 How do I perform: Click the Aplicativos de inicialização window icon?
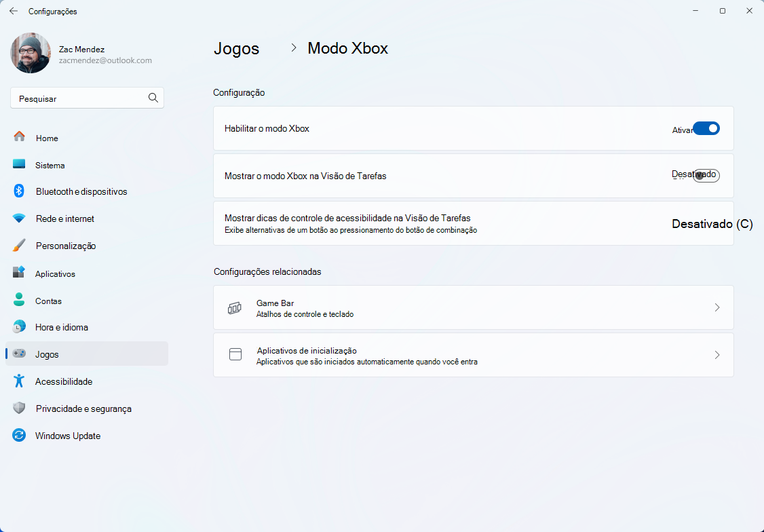(x=235, y=354)
